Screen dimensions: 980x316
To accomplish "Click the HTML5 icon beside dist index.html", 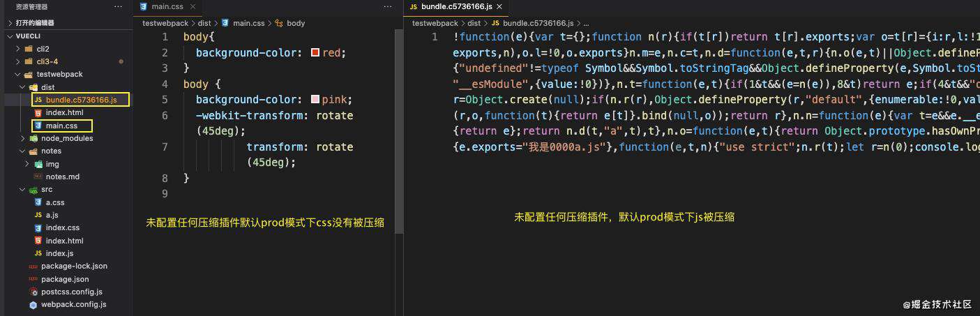I will coord(38,112).
